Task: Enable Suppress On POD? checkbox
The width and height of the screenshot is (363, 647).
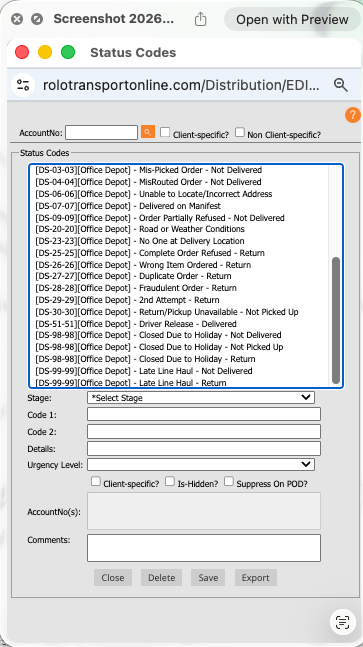Action: point(229,481)
